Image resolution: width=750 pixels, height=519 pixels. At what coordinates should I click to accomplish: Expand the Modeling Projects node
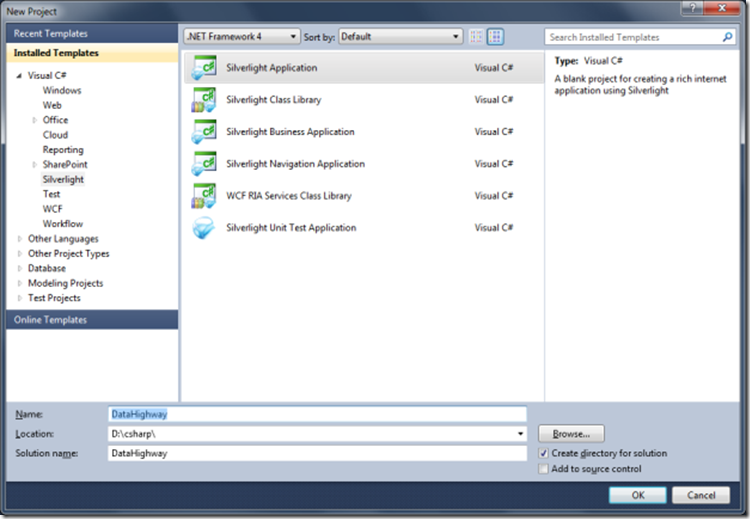(x=20, y=283)
